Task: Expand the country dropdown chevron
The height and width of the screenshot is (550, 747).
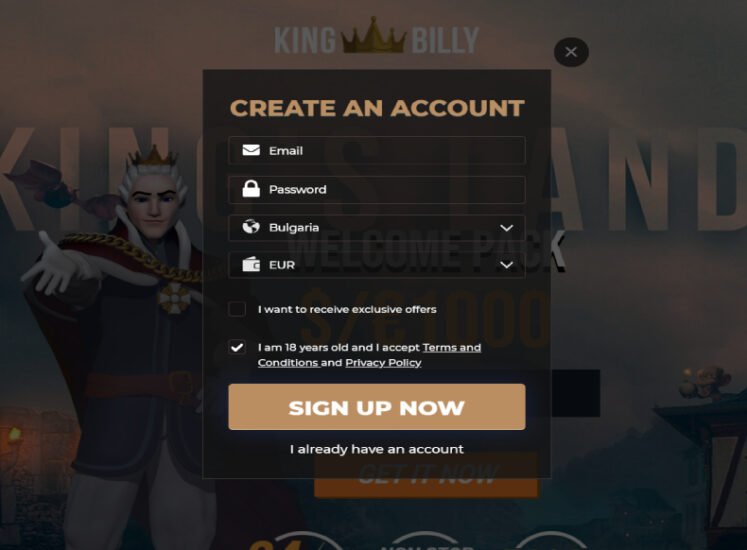Action: coord(507,228)
